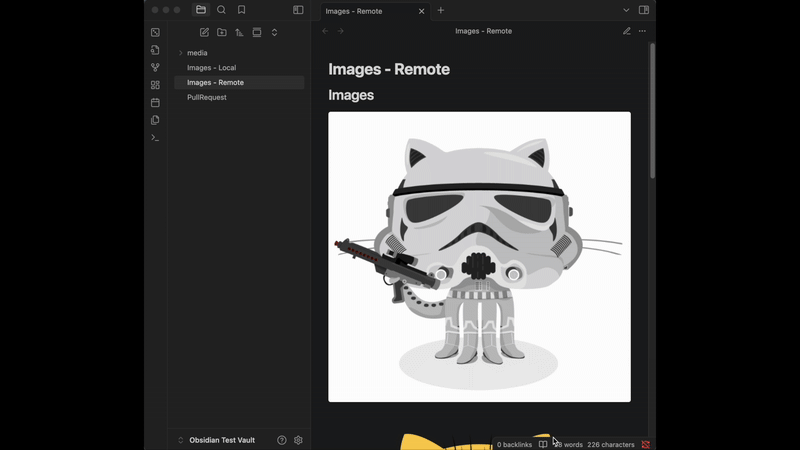Screen dimensions: 800x450
Task: Open canvas ribbon icon
Action: click(156, 85)
